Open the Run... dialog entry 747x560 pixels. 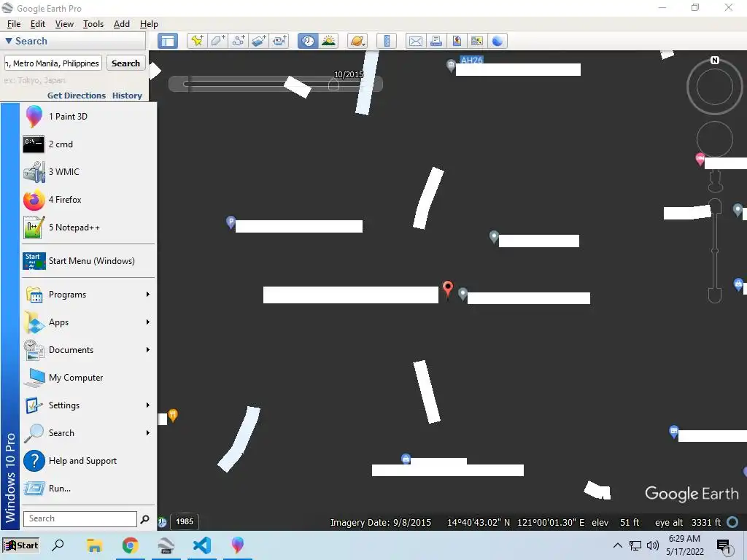pyautogui.click(x=88, y=489)
